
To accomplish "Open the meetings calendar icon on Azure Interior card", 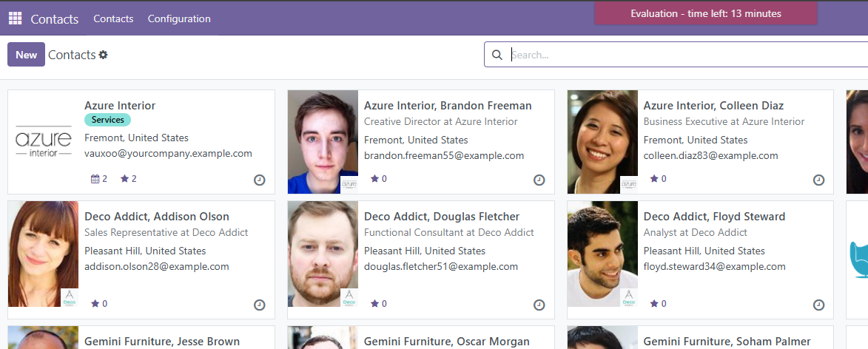I will coord(95,179).
